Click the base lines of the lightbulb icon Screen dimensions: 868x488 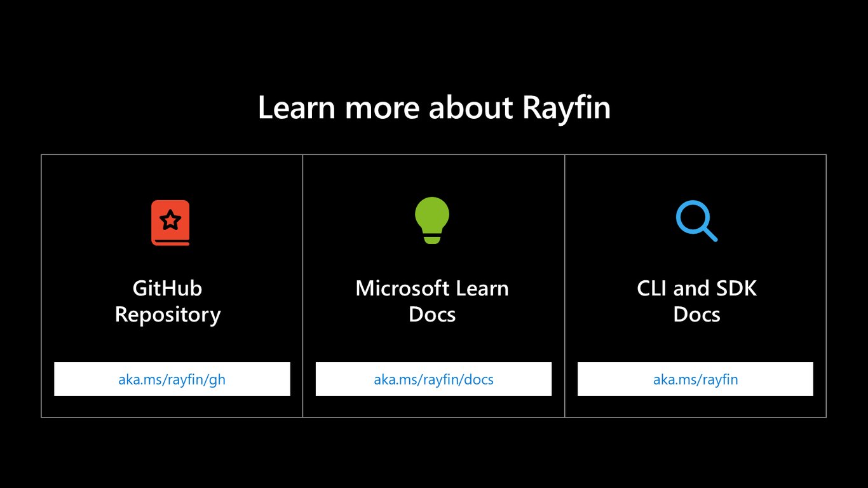432,239
